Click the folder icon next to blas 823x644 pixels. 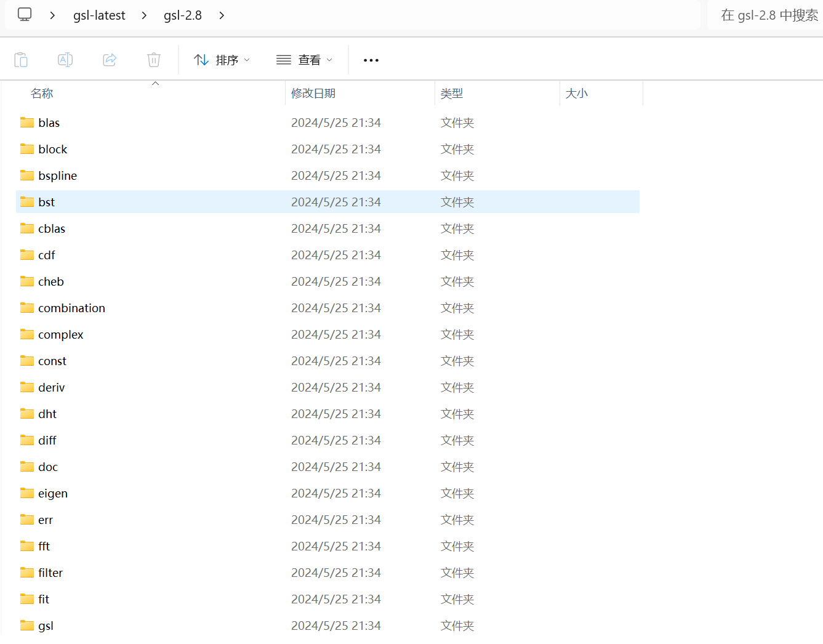pyautogui.click(x=26, y=122)
